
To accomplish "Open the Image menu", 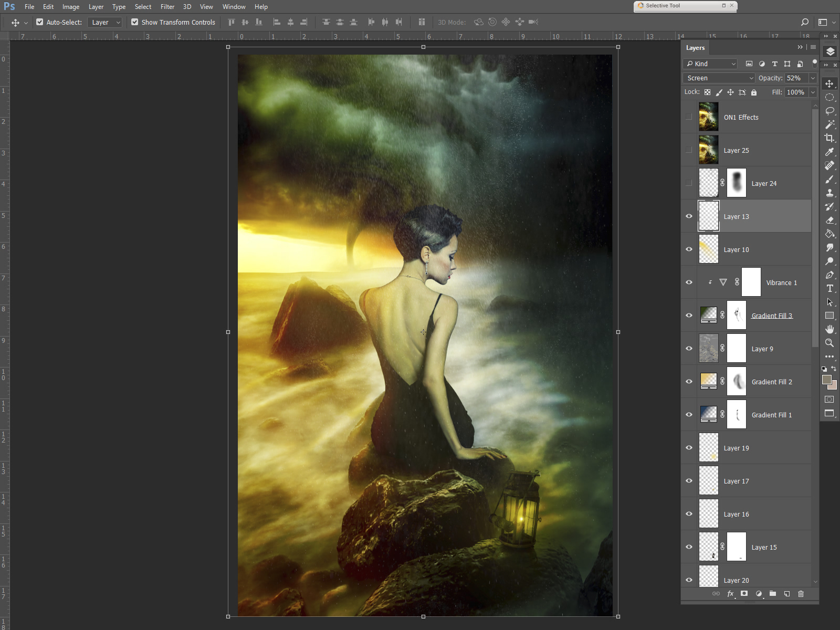I will (71, 7).
